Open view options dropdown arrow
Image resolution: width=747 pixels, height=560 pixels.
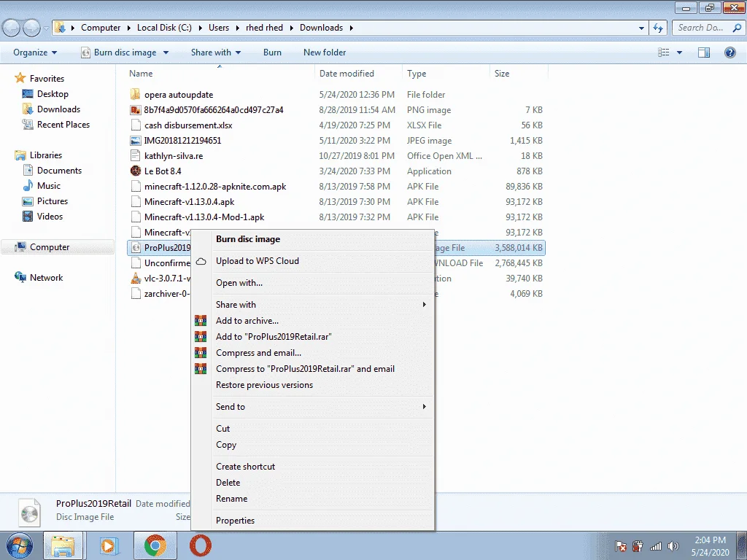tap(679, 52)
